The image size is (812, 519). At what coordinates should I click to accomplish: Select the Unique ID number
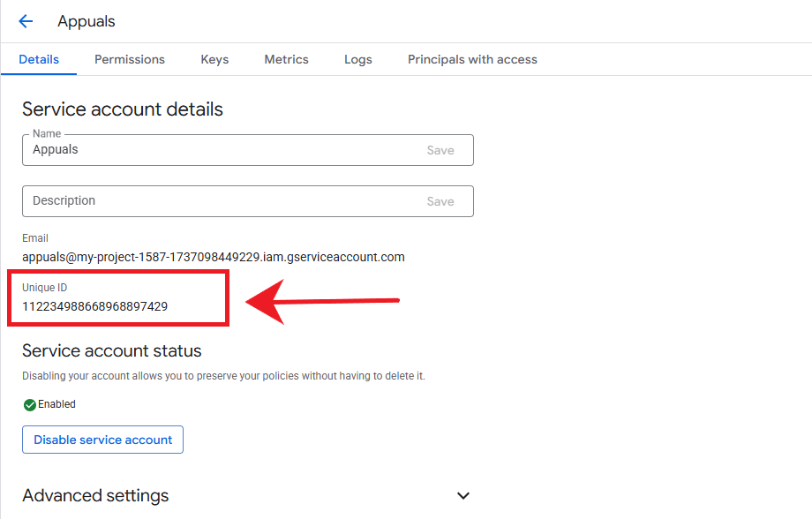[x=95, y=306]
